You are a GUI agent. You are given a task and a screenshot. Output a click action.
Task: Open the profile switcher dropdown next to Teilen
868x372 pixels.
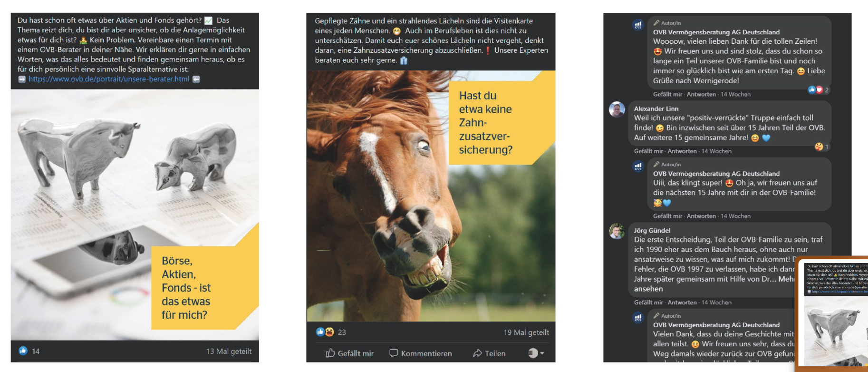[536, 353]
